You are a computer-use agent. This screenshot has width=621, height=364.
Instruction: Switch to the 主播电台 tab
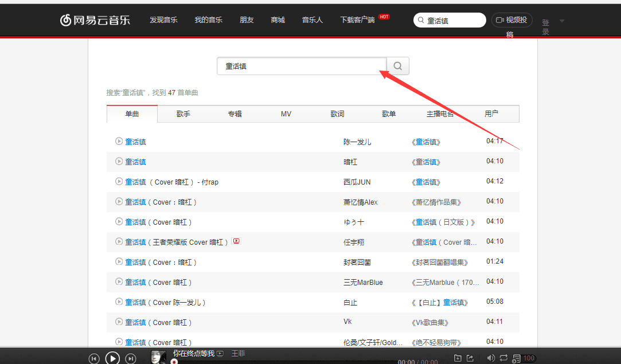440,114
